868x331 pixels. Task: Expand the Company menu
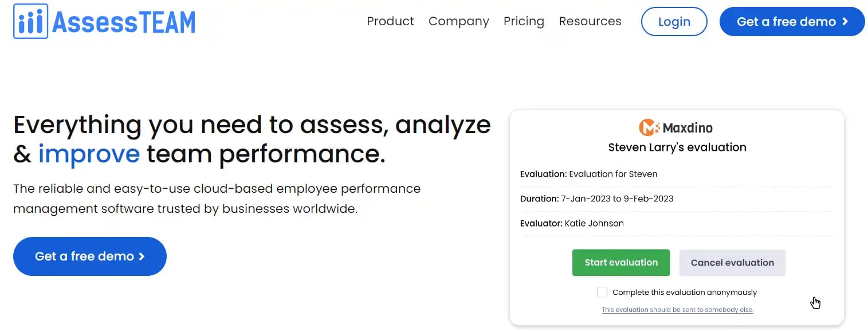point(458,22)
